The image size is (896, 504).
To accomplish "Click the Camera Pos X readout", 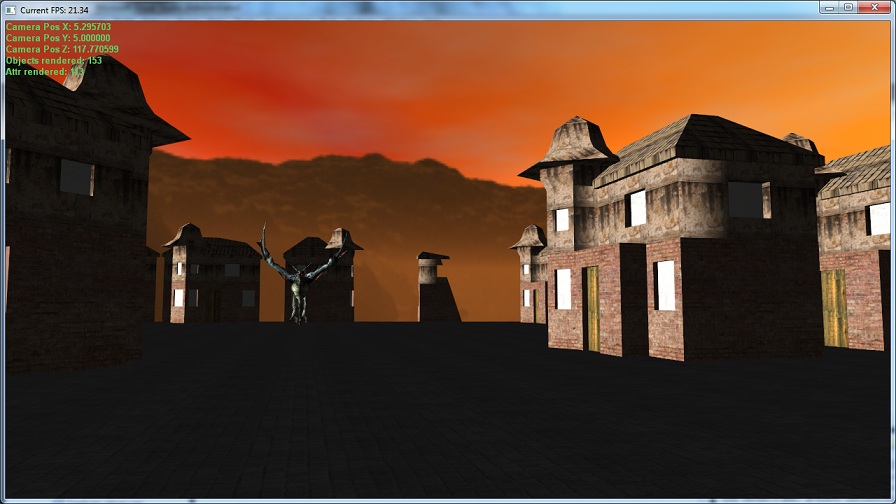I will (x=58, y=26).
